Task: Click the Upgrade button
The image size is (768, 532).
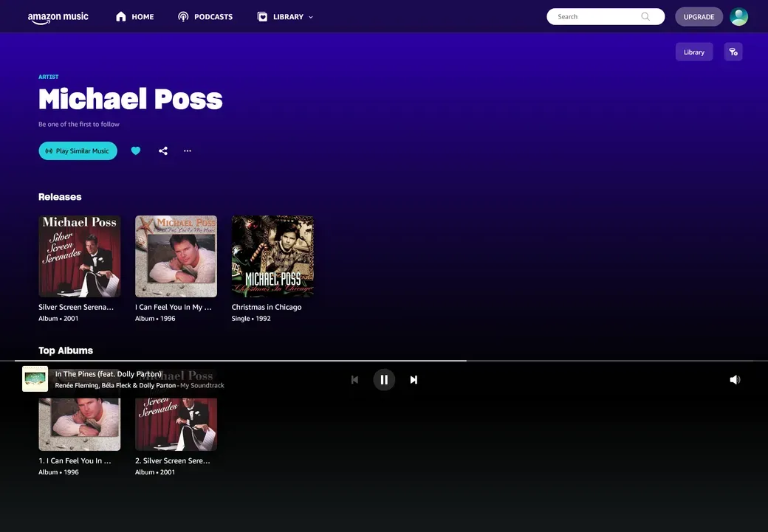Action: [x=699, y=17]
